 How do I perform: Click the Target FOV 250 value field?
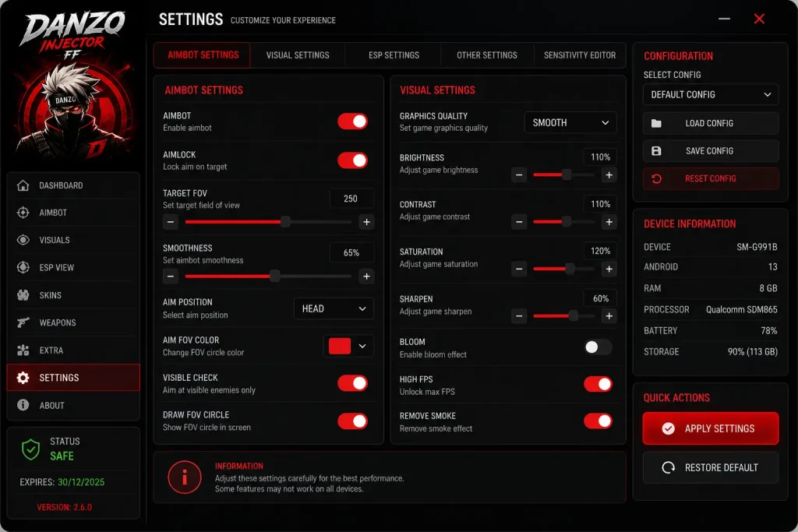[x=351, y=199]
